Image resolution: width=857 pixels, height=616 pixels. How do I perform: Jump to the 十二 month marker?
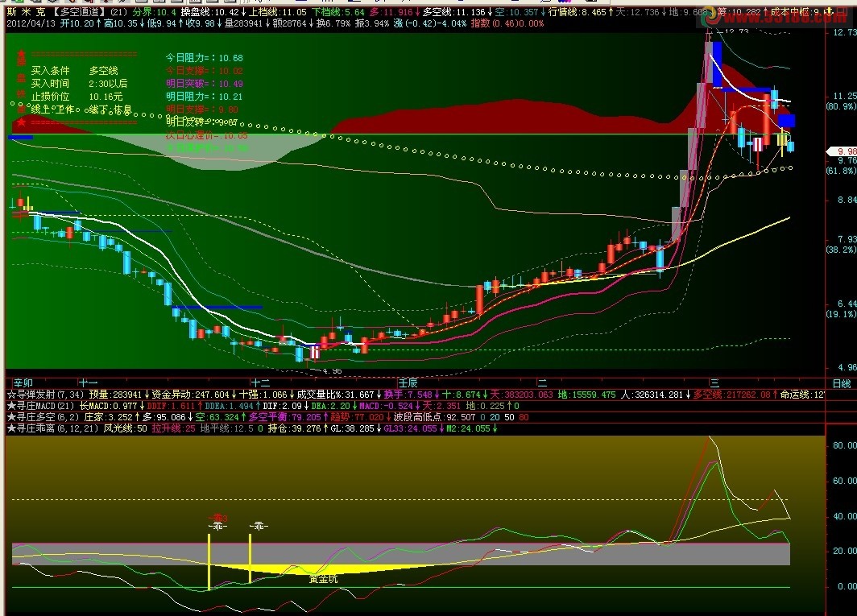click(x=260, y=383)
